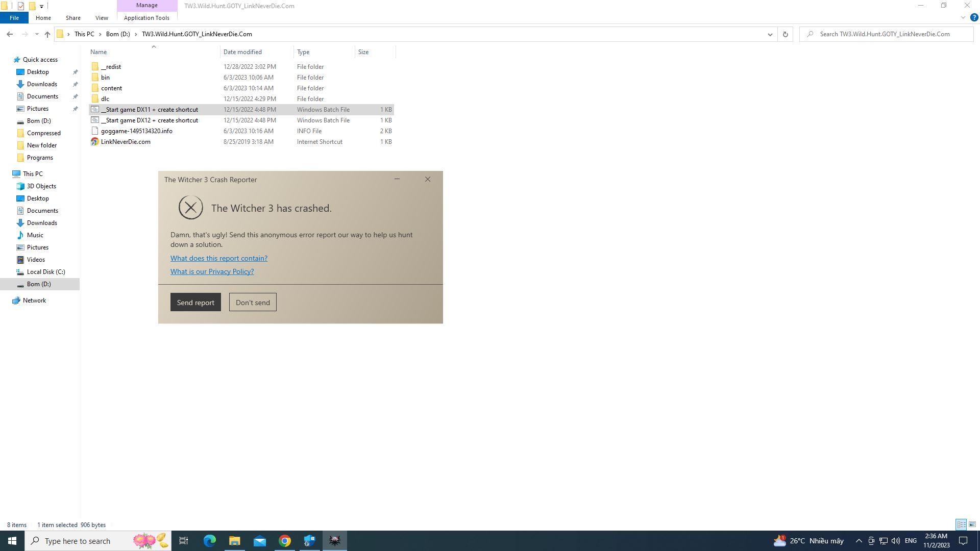Switch to the View ribbon tab

coord(102,17)
